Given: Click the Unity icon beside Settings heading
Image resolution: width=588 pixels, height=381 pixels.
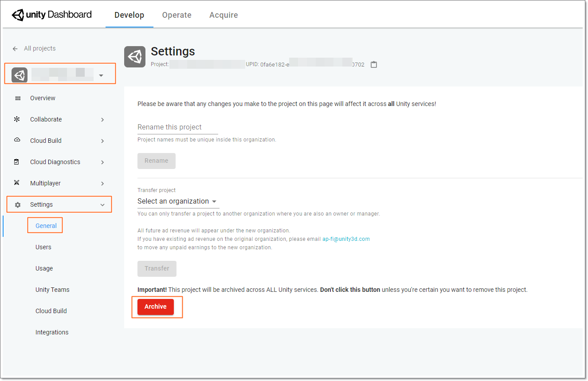Looking at the screenshot, I should [135, 57].
